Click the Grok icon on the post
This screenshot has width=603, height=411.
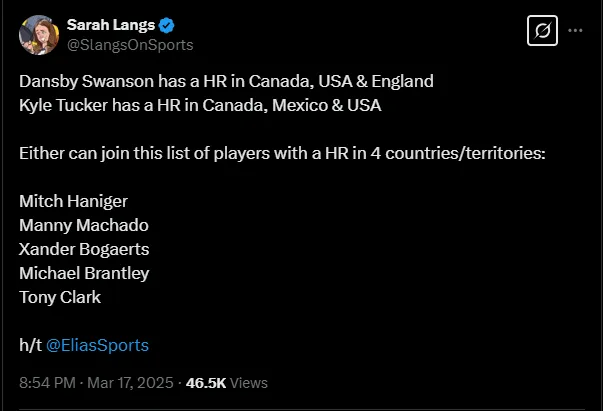(541, 31)
